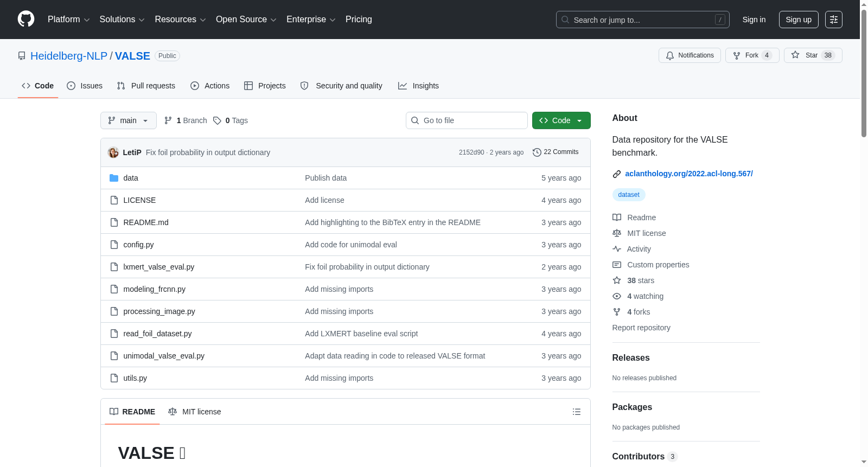
Task: Open the README outline list icon
Action: (x=577, y=412)
